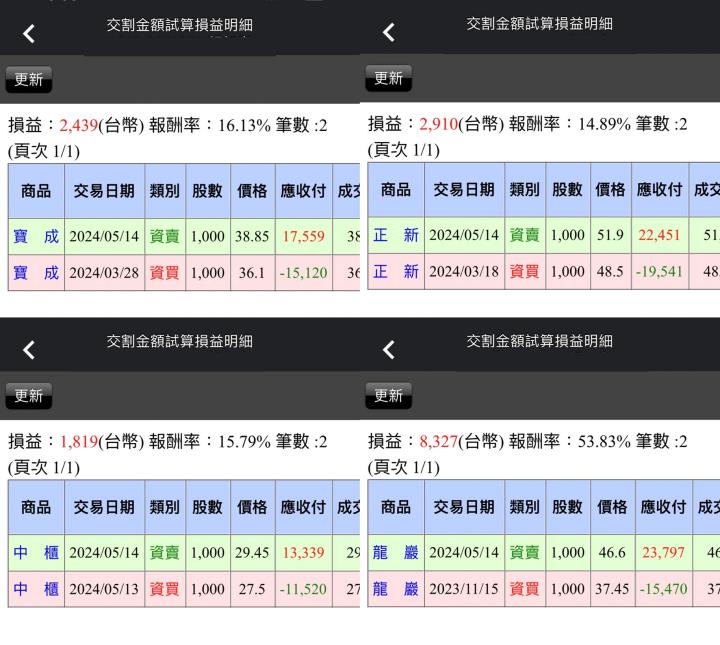
Task: Open 寶成 link in 2024/03/28 row
Action: (x=36, y=273)
